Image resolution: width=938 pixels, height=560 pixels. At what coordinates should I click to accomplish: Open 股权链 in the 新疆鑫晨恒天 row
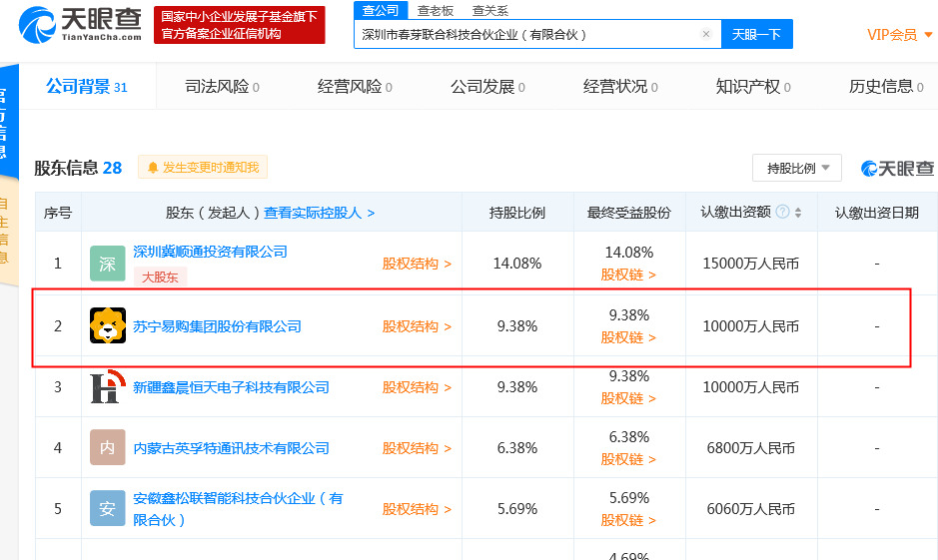[628, 398]
